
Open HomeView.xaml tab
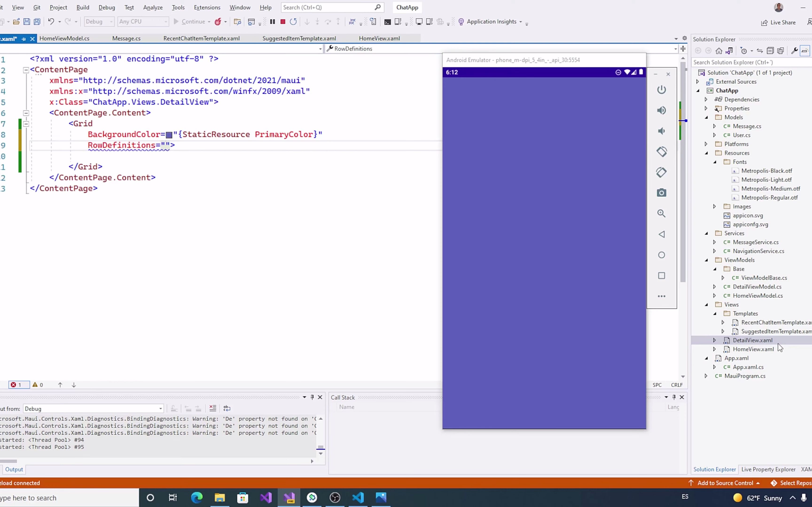point(379,38)
